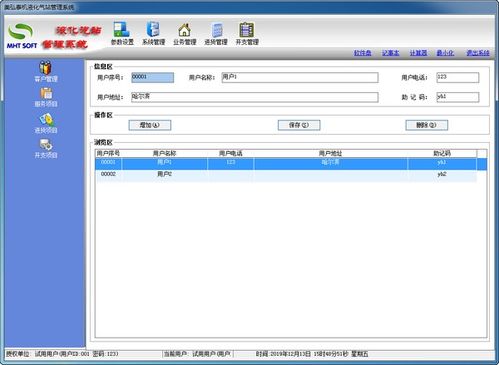
Task: Select 开支项目 sidebar icon
Action: pos(46,149)
